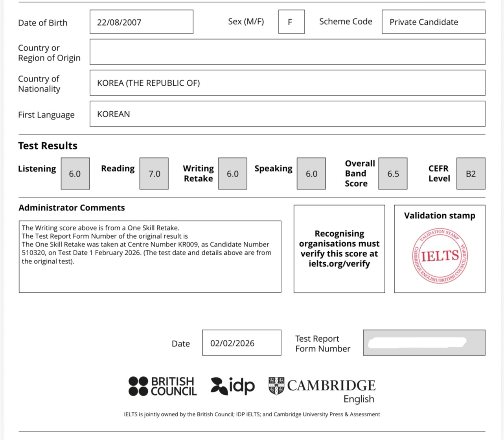
Task: Click the British Council logo
Action: (x=162, y=386)
